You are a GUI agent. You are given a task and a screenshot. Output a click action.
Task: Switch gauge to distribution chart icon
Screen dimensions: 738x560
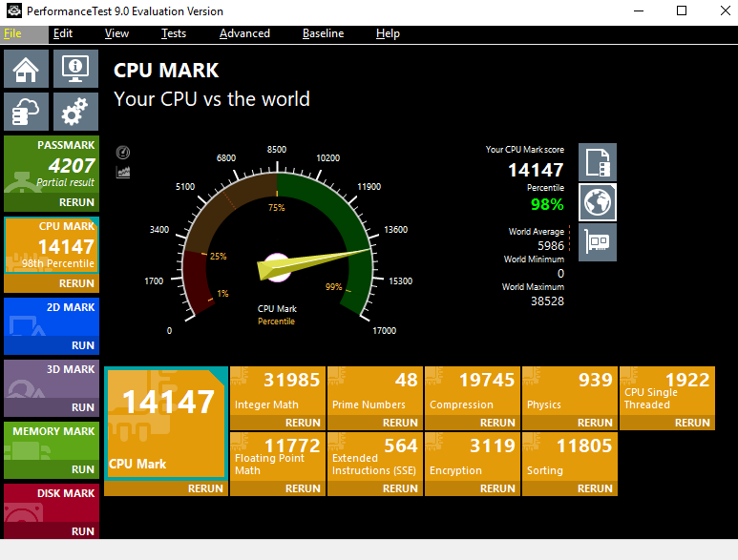point(123,172)
